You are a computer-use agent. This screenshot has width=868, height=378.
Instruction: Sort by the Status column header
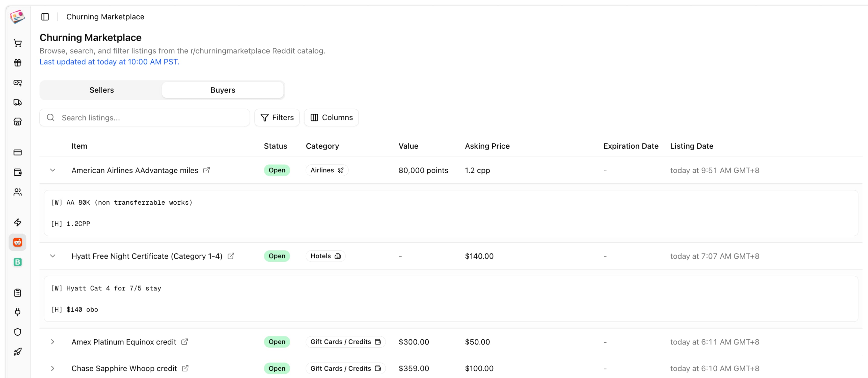point(275,146)
